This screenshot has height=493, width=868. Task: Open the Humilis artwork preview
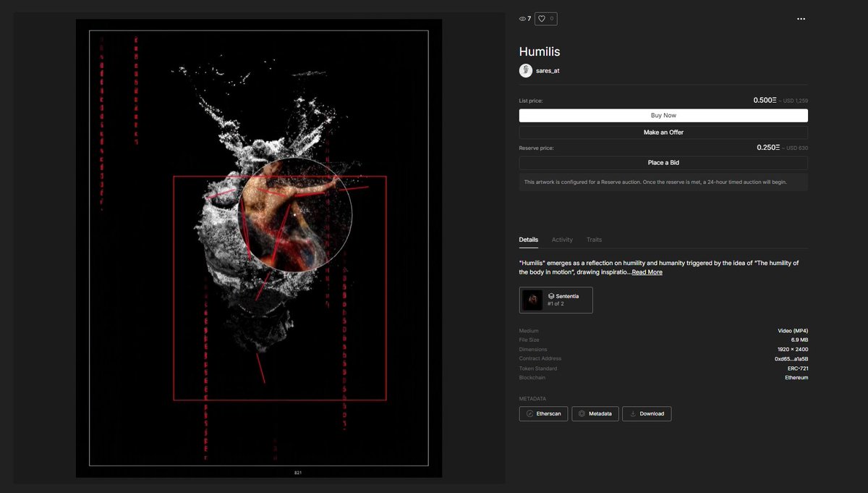(x=259, y=248)
